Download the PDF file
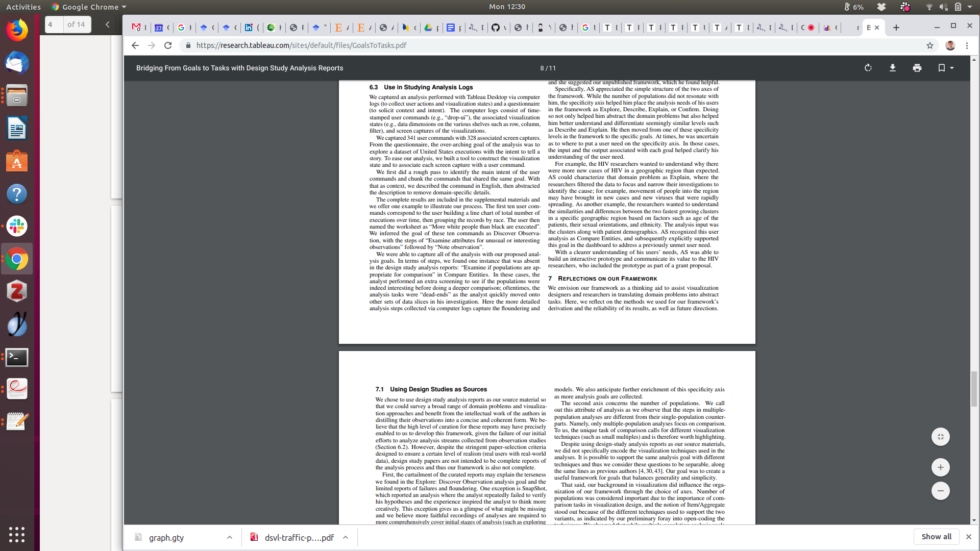The image size is (980, 551). coord(893,68)
